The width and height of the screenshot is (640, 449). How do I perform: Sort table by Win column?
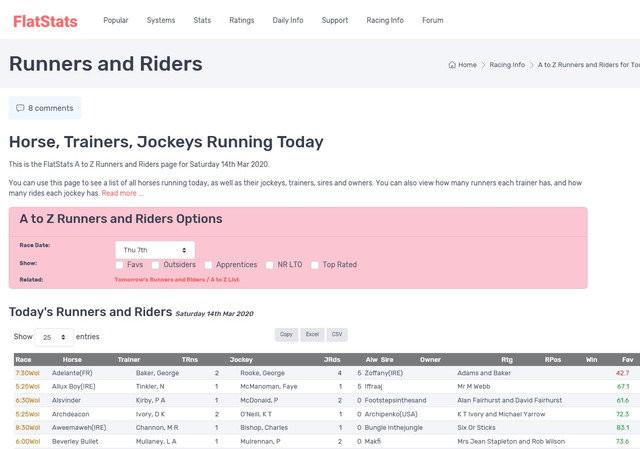coord(591,360)
